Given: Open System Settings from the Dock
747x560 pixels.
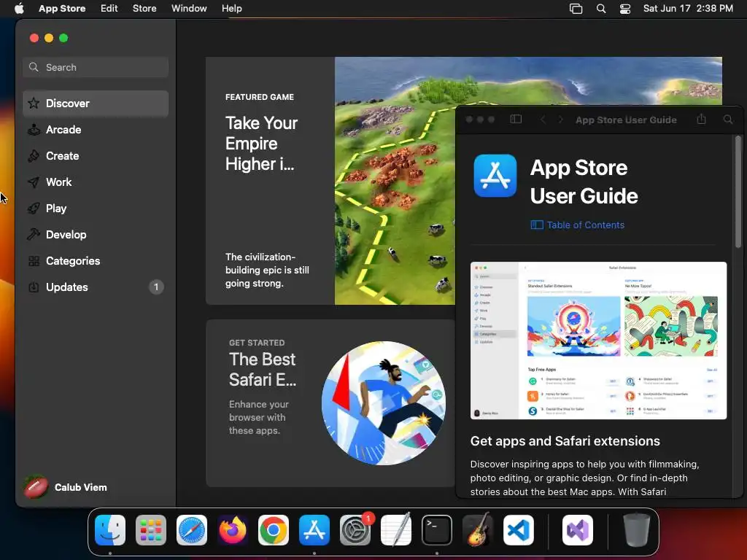Looking at the screenshot, I should [355, 530].
